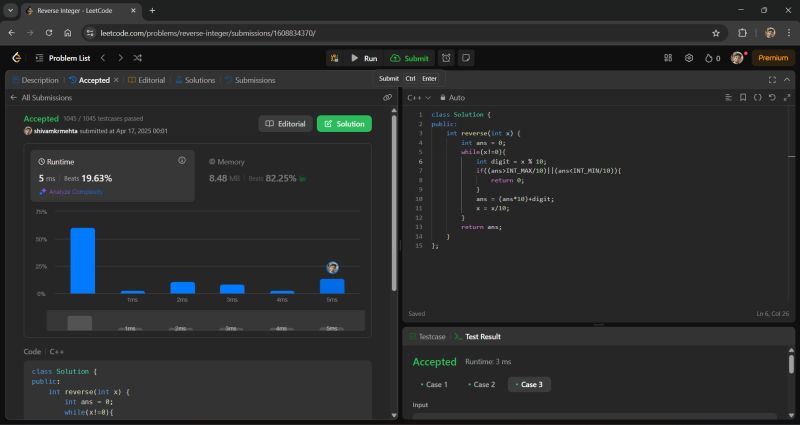Screen dimensions: 800x425
Task: Submit the solution
Action: [x=410, y=58]
